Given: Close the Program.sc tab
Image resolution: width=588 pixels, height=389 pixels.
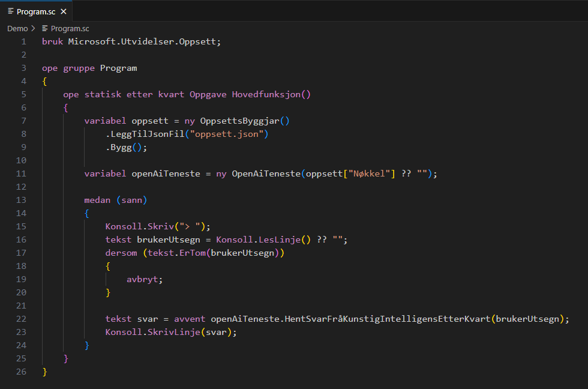Looking at the screenshot, I should point(64,11).
